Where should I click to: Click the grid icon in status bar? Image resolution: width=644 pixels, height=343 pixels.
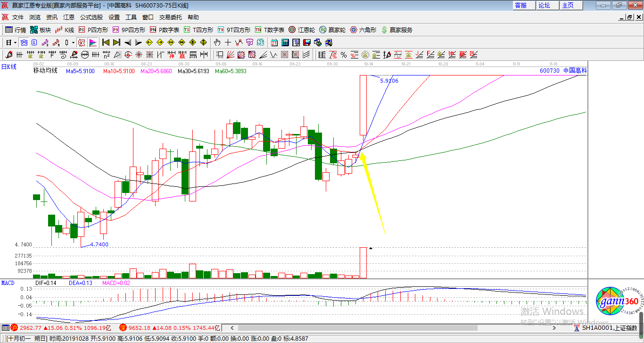[5, 327]
